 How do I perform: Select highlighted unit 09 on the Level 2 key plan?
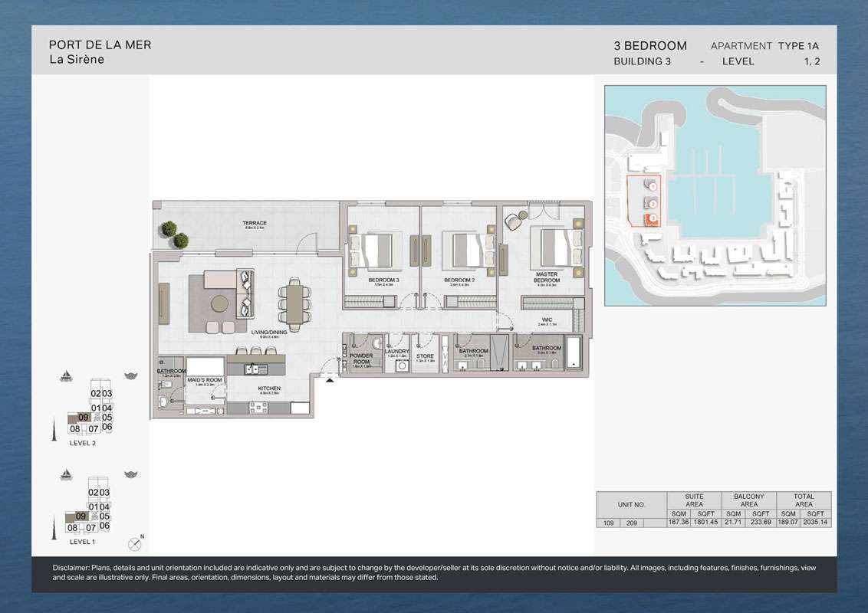coord(84,418)
